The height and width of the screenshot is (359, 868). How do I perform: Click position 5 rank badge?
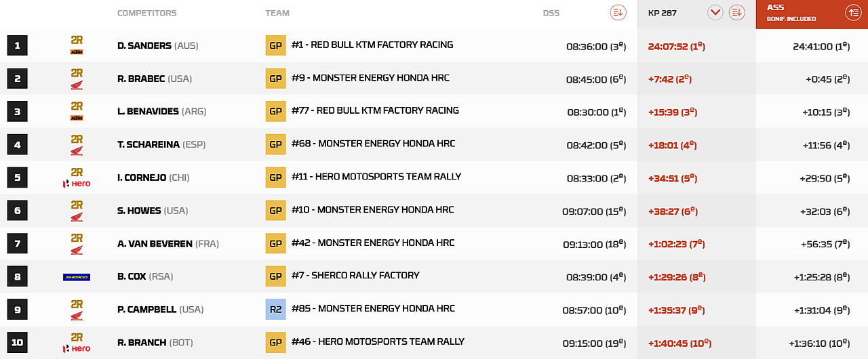(x=17, y=177)
